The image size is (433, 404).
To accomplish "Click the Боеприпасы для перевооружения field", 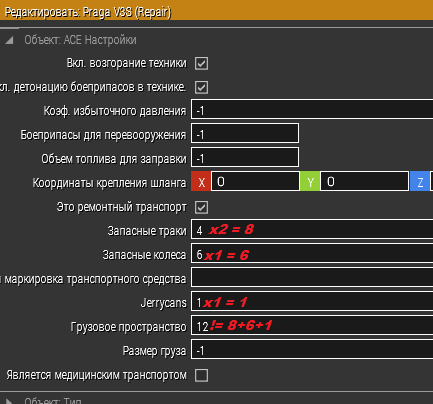I will (x=245, y=133).
